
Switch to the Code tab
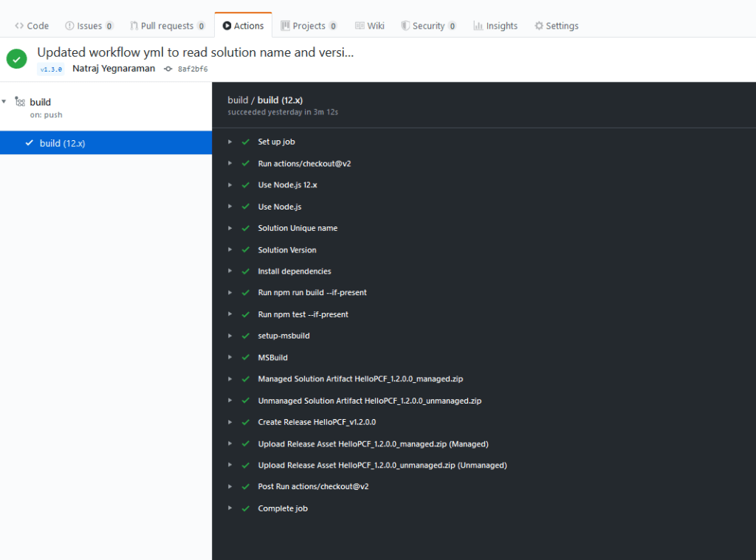(32, 24)
